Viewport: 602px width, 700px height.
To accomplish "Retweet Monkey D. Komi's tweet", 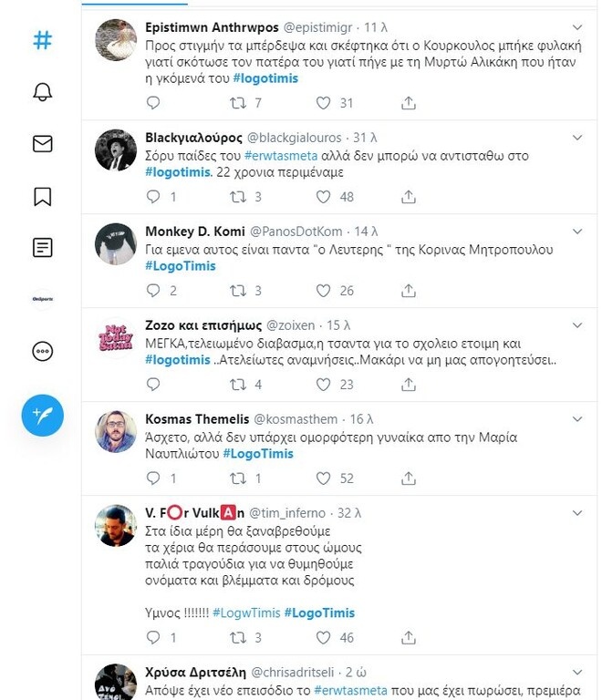I will click(x=238, y=291).
